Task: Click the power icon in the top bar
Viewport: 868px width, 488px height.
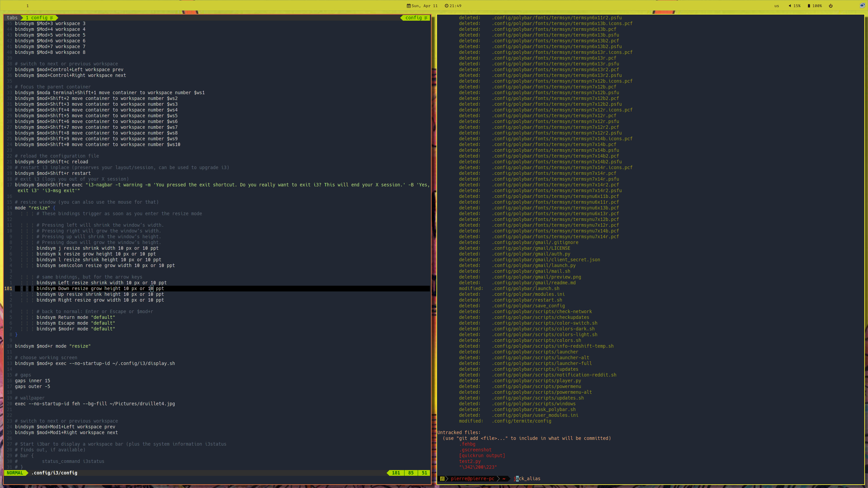Action: click(x=831, y=6)
